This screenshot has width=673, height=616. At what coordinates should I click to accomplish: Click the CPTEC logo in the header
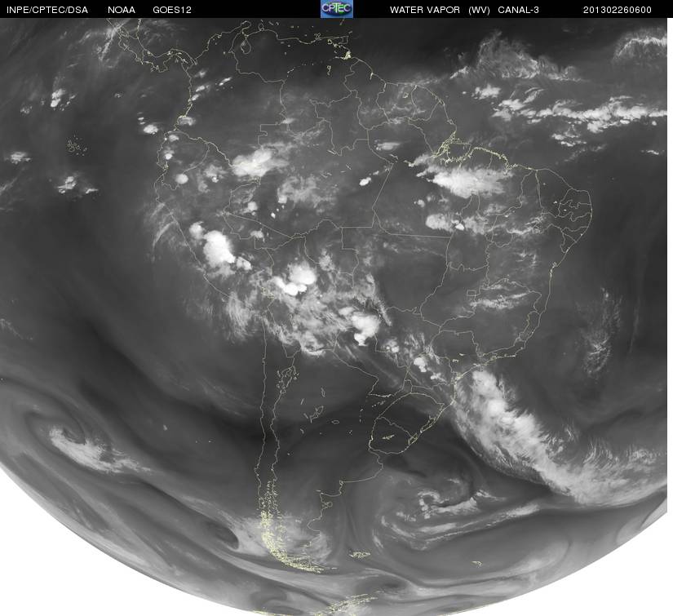(x=337, y=9)
